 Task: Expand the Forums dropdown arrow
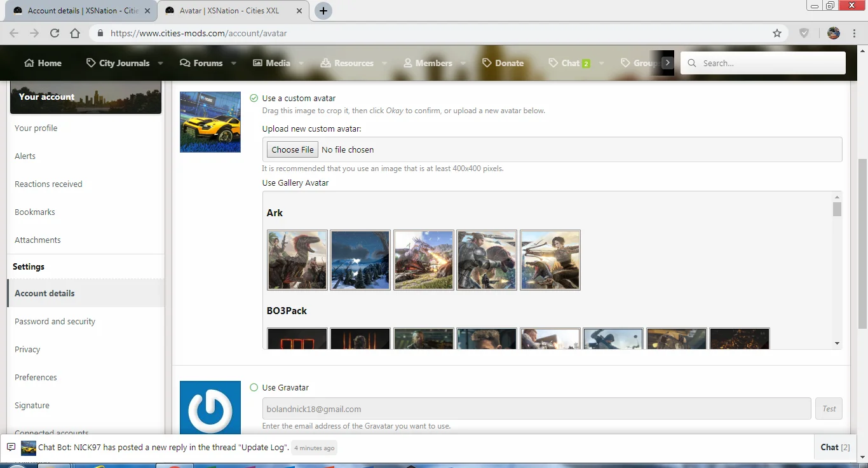(234, 63)
